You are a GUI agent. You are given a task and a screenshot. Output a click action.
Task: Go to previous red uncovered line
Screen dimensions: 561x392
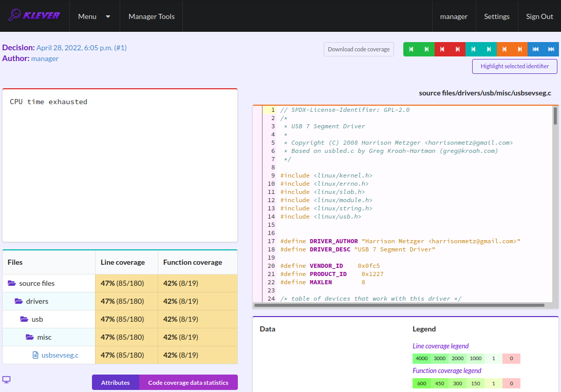442,49
